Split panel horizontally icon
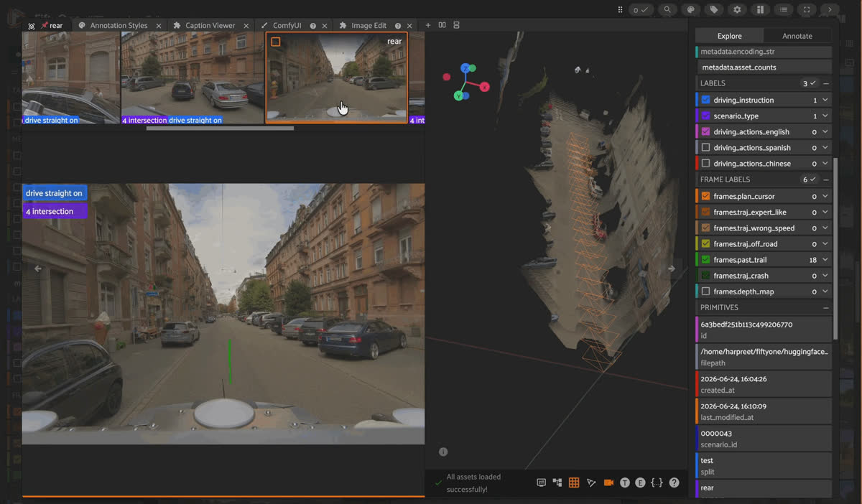The image size is (862, 504). (x=442, y=25)
